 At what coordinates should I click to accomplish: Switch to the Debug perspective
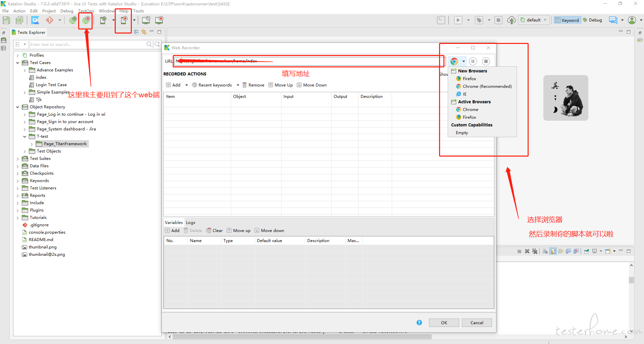[x=592, y=20]
